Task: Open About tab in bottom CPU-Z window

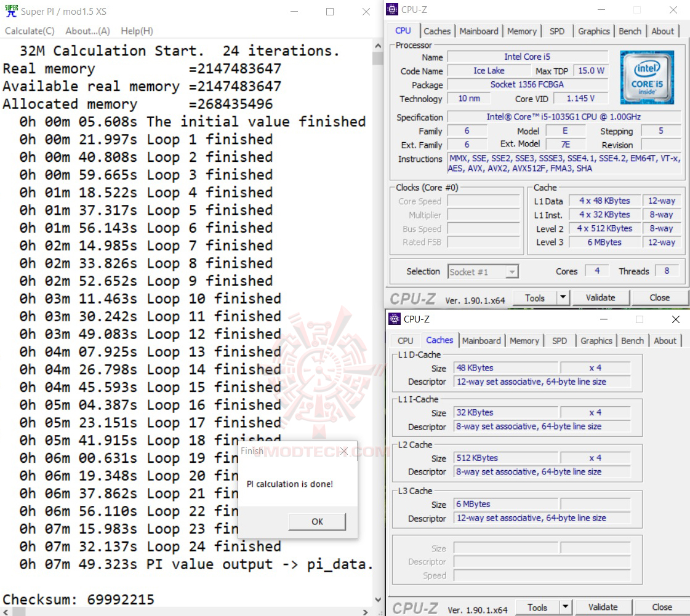Action: pos(665,341)
